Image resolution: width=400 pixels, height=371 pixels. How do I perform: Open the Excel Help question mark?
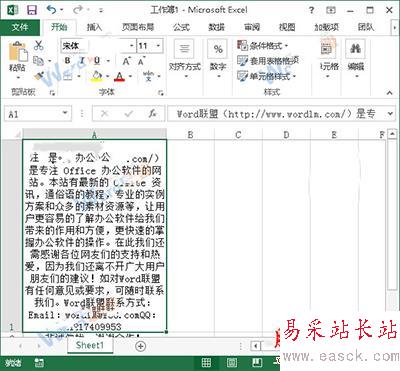click(311, 10)
